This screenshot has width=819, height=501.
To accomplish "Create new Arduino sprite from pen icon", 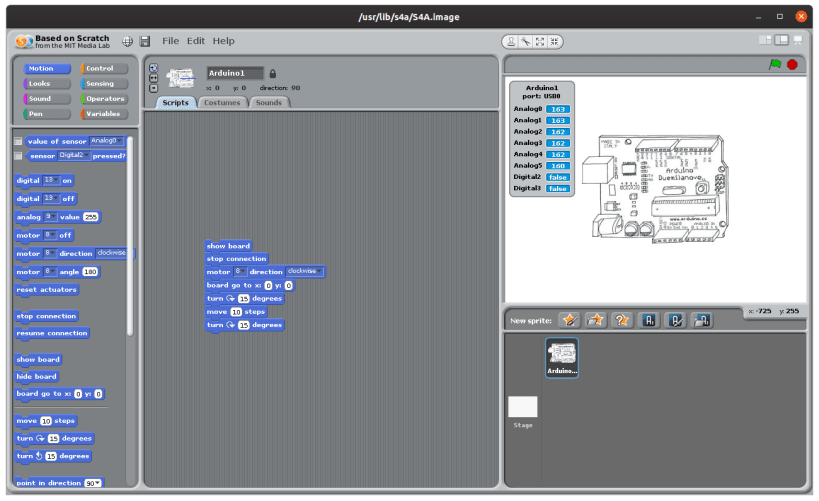I will point(675,320).
